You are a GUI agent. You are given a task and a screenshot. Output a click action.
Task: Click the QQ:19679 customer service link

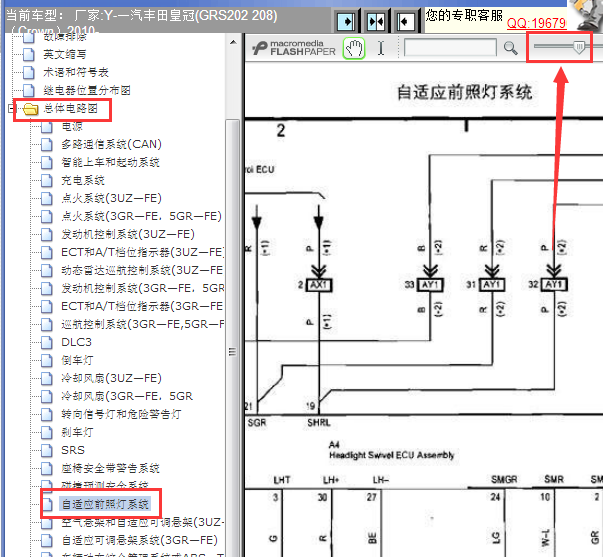point(536,23)
